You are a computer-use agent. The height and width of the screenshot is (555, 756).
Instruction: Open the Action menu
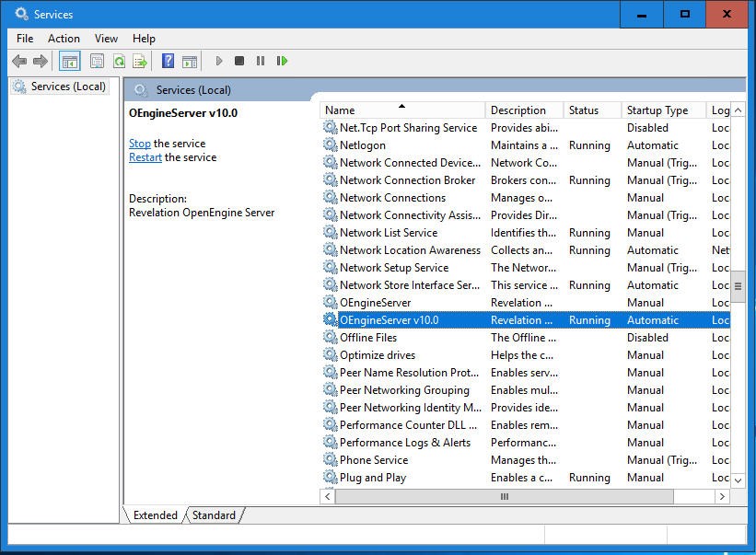(64, 39)
